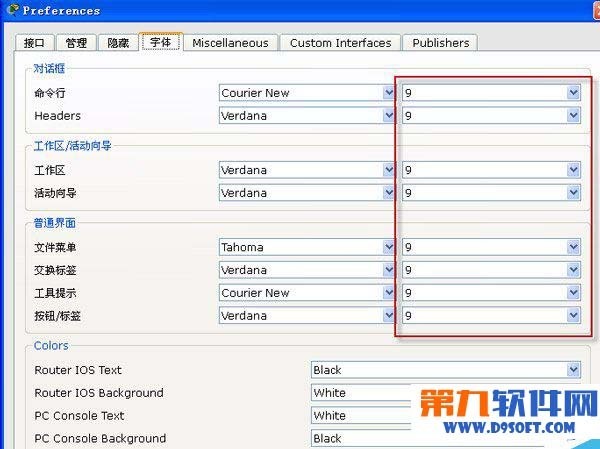
Task: Expand the 工作区 font name dropdown
Action: [388, 170]
